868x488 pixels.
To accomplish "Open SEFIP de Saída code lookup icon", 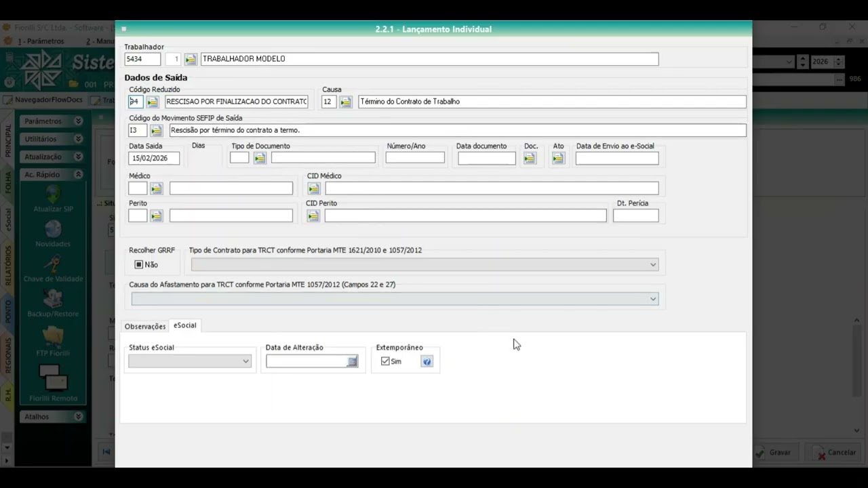I will pyautogui.click(x=157, y=130).
